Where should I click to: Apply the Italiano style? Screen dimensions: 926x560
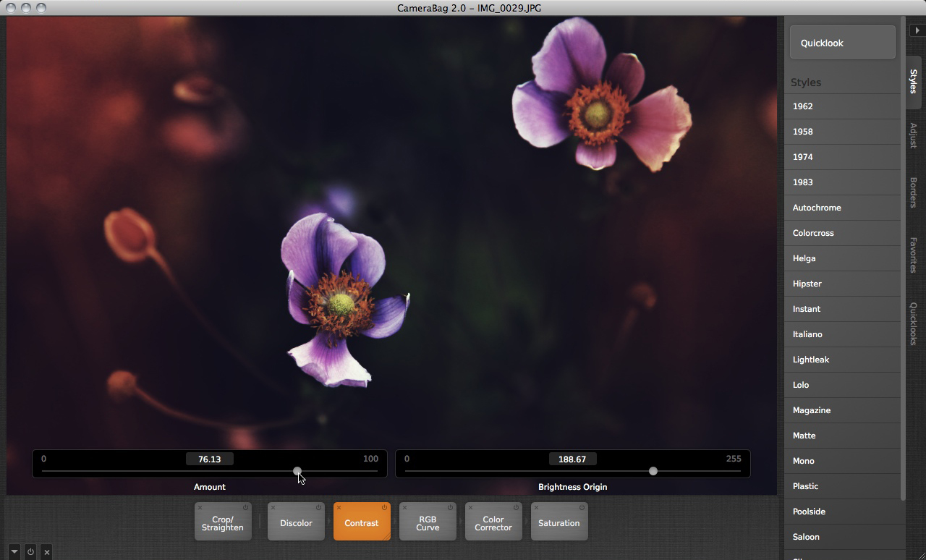[842, 334]
